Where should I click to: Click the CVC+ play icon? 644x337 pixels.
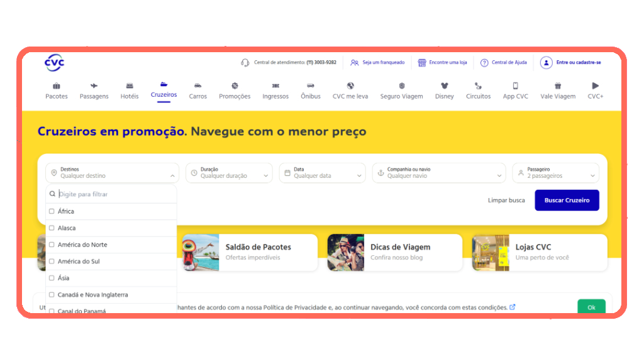pyautogui.click(x=595, y=86)
